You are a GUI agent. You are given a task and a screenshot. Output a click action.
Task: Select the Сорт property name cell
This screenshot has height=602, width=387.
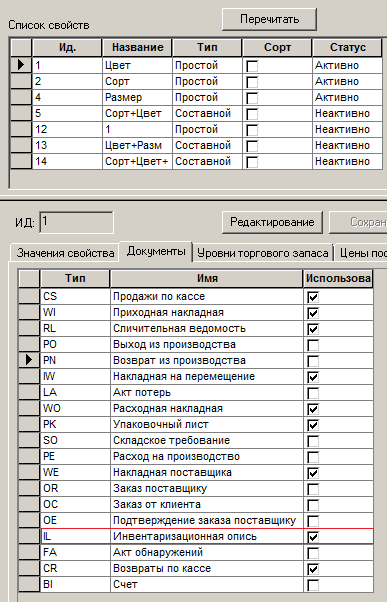137,81
